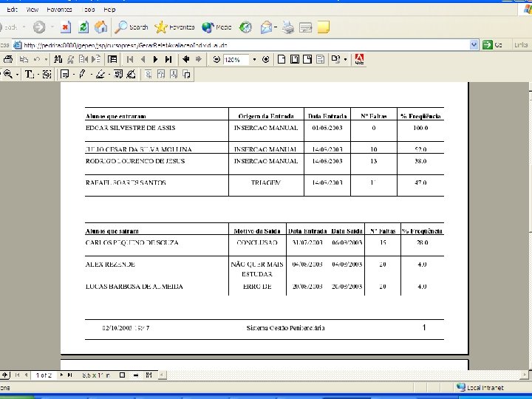Select the Note comment tool

pos(64,74)
